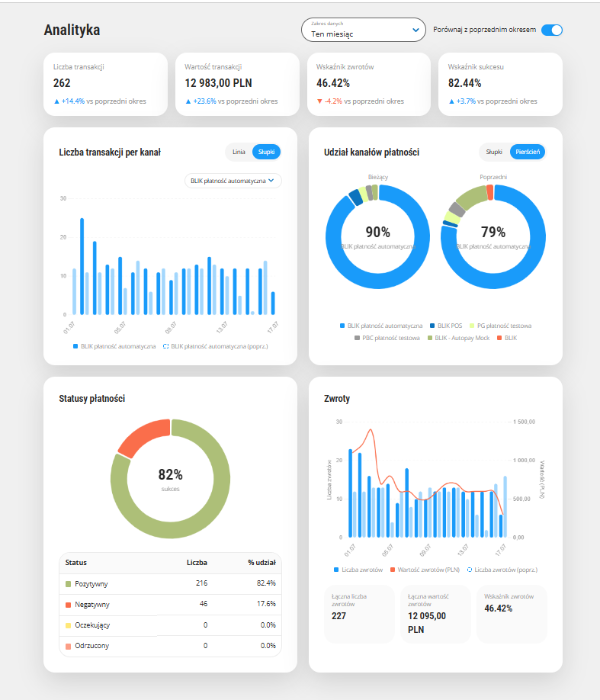The image size is (600, 700).
Task: Click the BLIK POS legend marker
Action: tap(432, 326)
